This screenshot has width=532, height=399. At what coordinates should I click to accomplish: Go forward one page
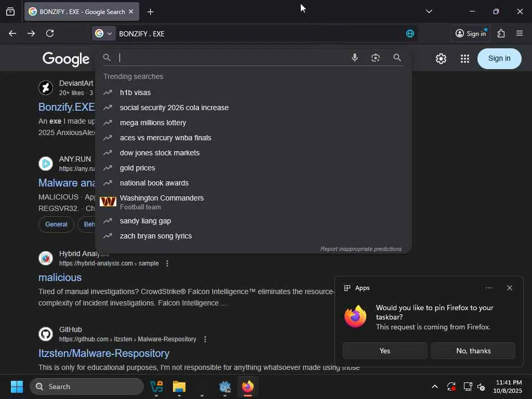[x=31, y=33]
